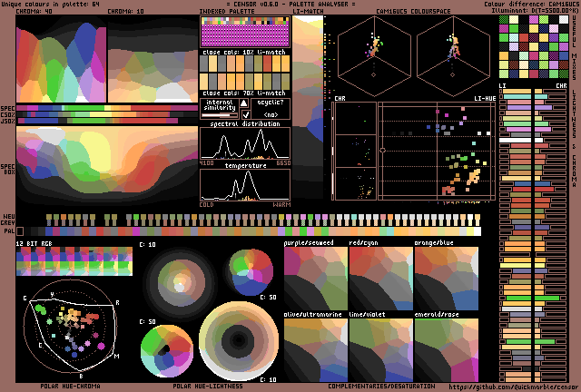Click the R hue marker on polar chart
Screen dimensions: 581x392
[117, 303]
